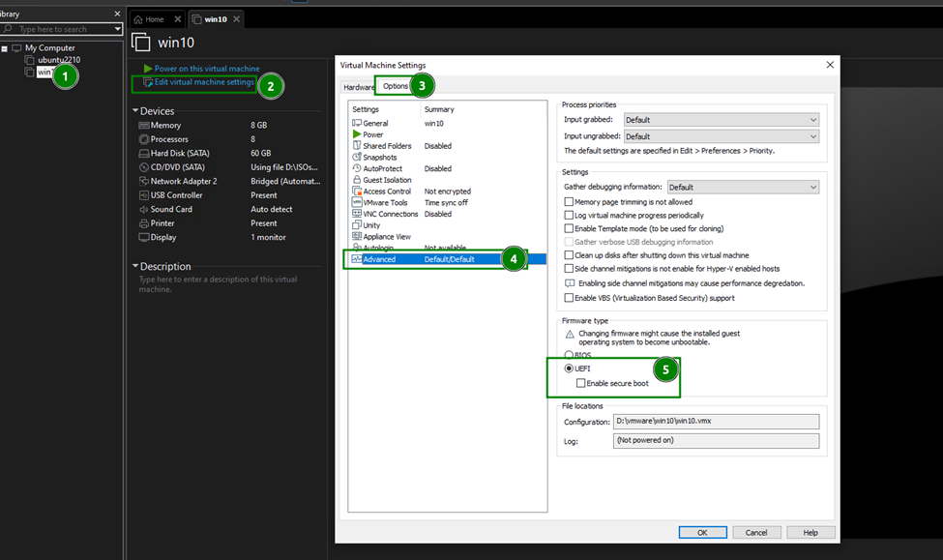Viewport: 943px width, 560px height.
Task: Click the Snapshots icon in settings list
Action: [x=357, y=157]
